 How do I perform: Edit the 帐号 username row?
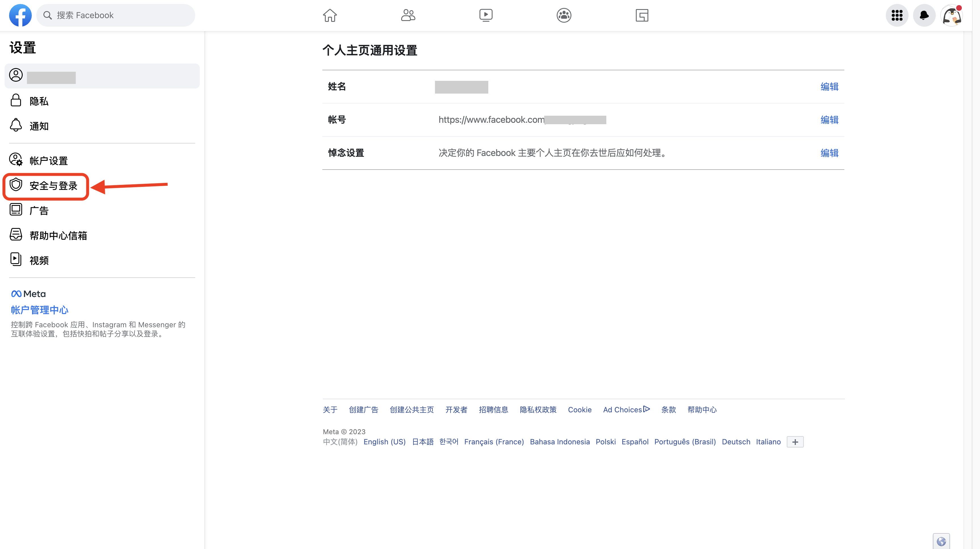[x=829, y=120]
